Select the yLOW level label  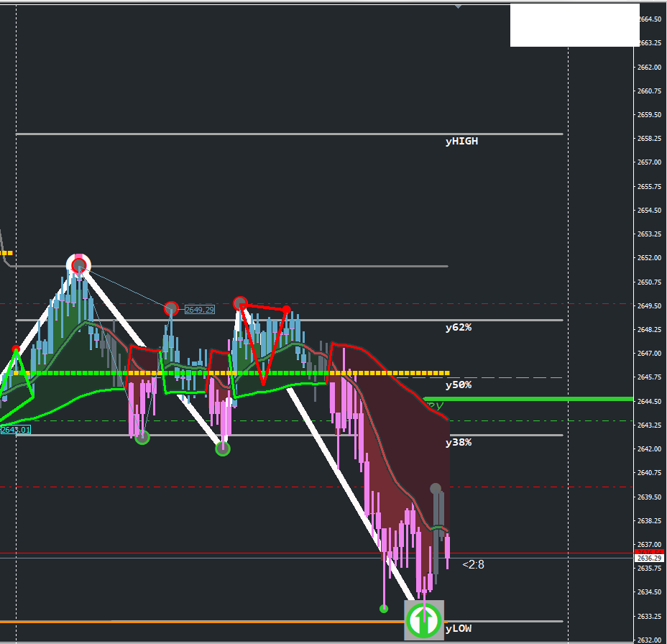(x=459, y=628)
